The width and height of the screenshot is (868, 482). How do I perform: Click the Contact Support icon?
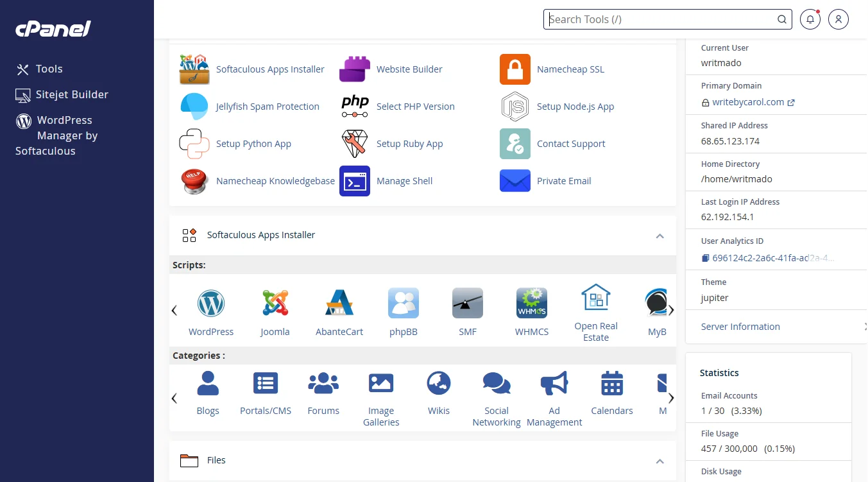pyautogui.click(x=515, y=144)
